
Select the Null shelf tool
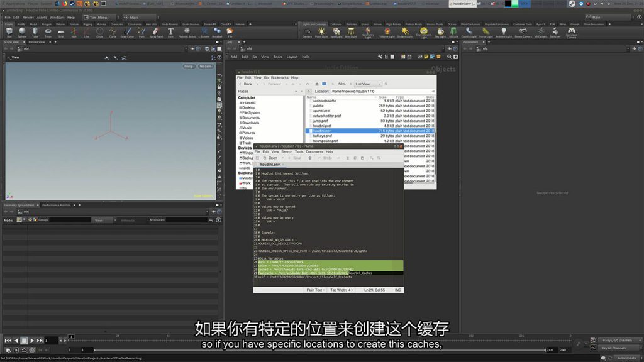(x=74, y=32)
